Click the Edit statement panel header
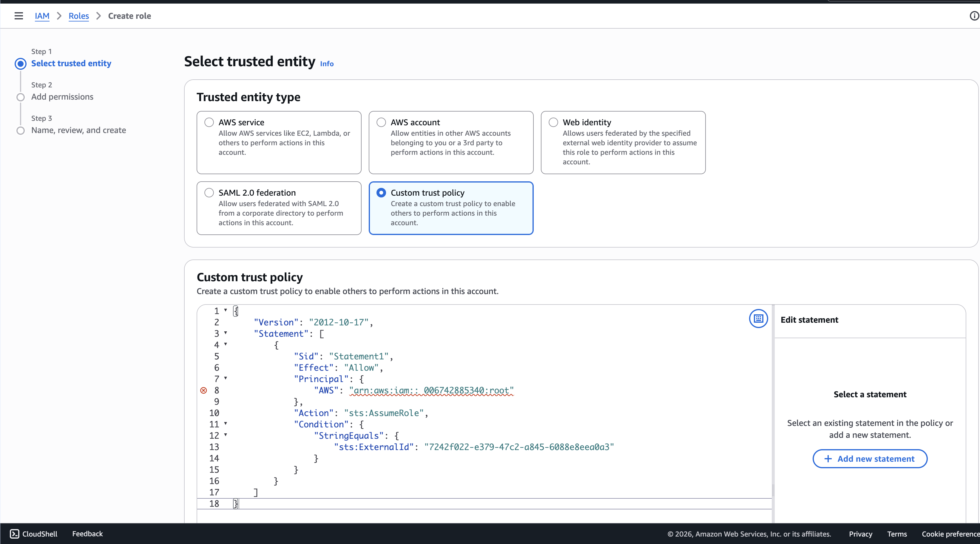Image resolution: width=980 pixels, height=544 pixels. (809, 320)
